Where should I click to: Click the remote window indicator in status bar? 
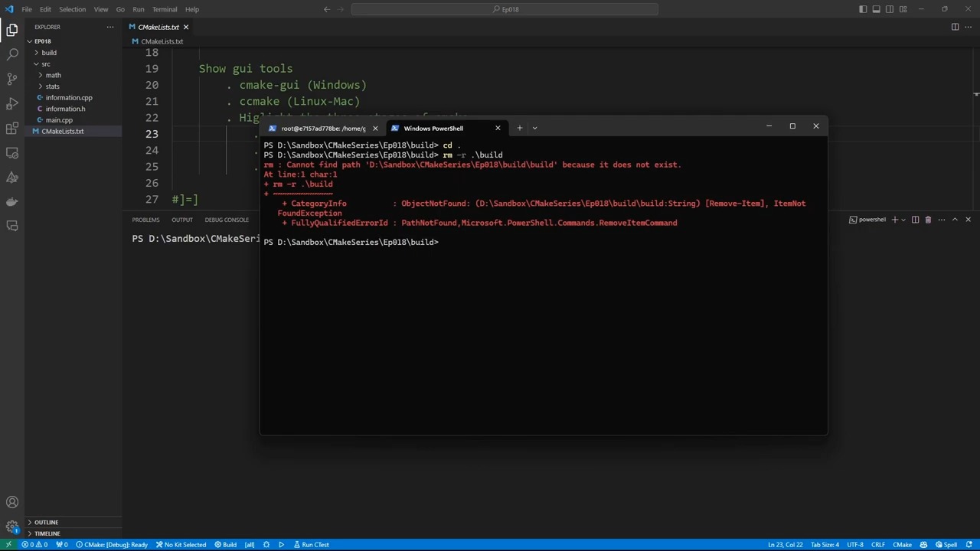8,545
